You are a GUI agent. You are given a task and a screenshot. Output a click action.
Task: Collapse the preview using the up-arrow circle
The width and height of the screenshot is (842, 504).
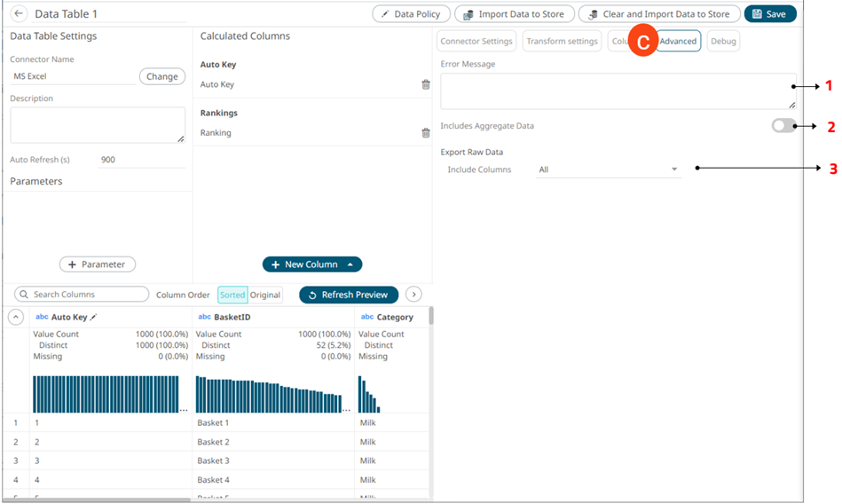pos(15,317)
